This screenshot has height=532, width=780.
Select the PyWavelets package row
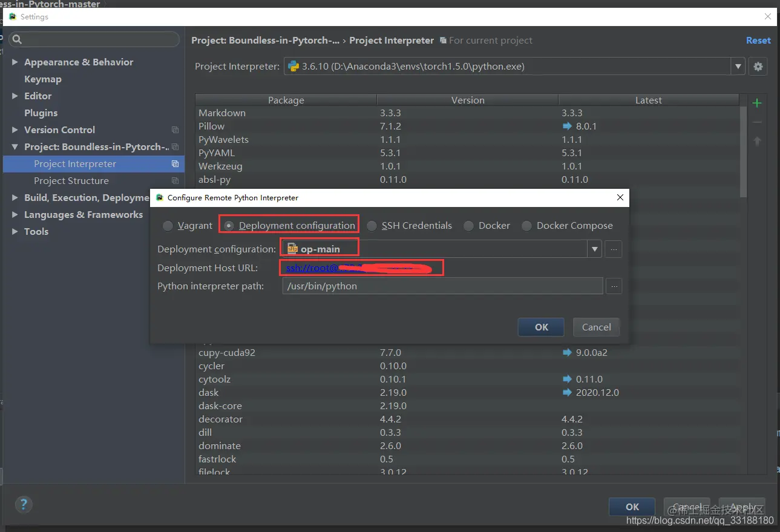[467, 139]
